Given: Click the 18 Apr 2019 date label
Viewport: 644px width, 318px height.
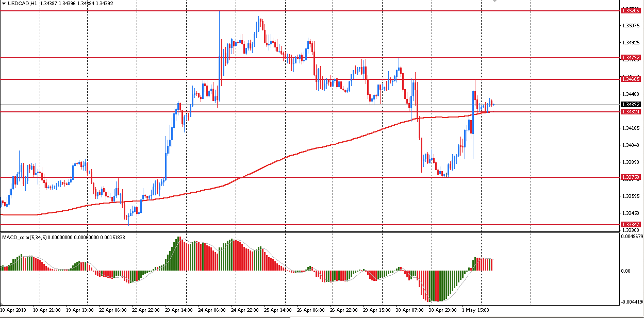Looking at the screenshot, I should coord(13,310).
